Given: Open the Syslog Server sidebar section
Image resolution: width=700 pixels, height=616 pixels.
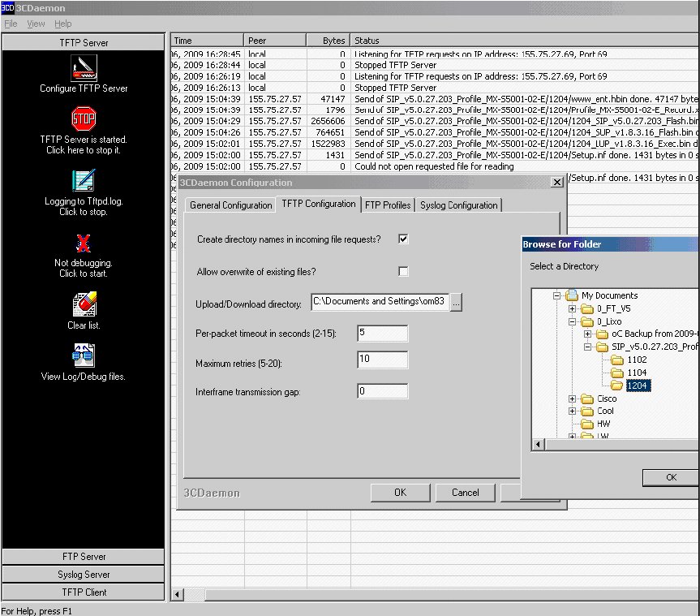Looking at the screenshot, I should pos(84,575).
